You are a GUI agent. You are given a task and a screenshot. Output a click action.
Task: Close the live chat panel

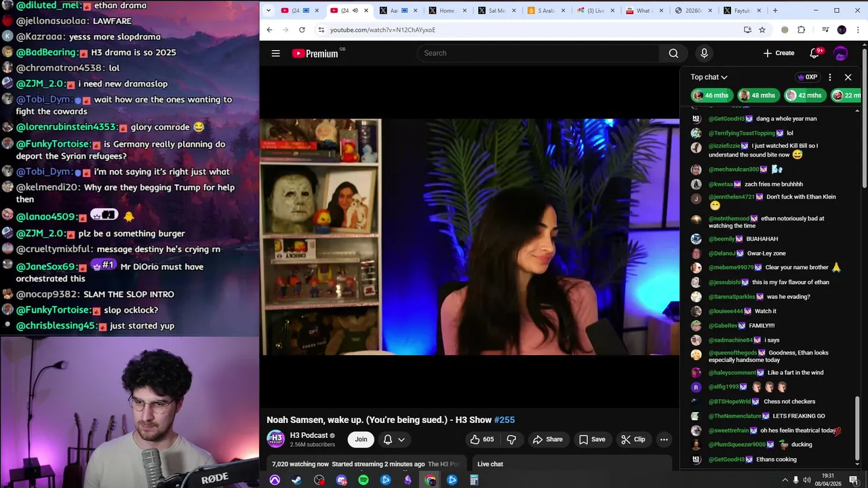pos(848,77)
